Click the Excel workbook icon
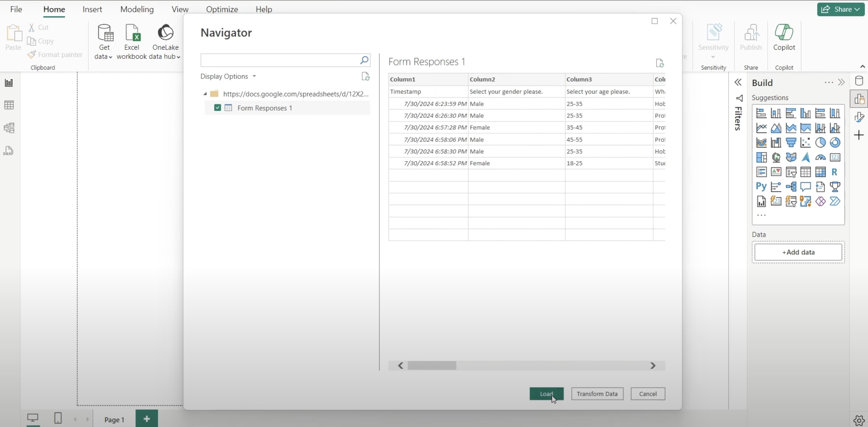 (132, 33)
